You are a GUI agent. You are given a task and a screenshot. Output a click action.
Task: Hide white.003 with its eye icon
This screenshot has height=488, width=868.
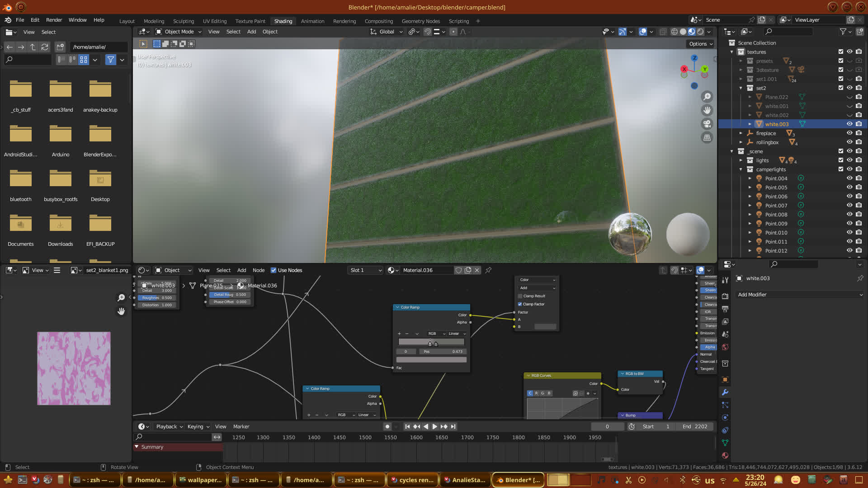849,124
